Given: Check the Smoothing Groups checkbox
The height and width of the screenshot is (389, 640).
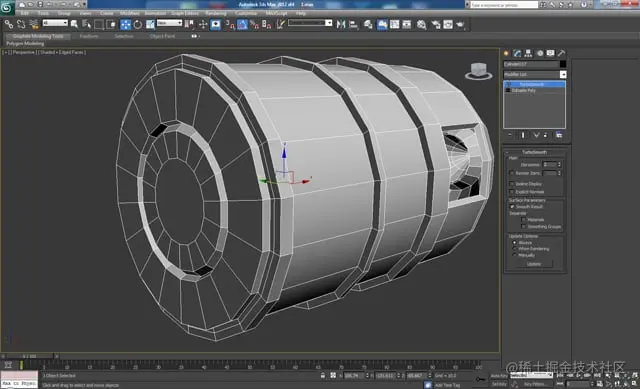Looking at the screenshot, I should pyautogui.click(x=523, y=226).
